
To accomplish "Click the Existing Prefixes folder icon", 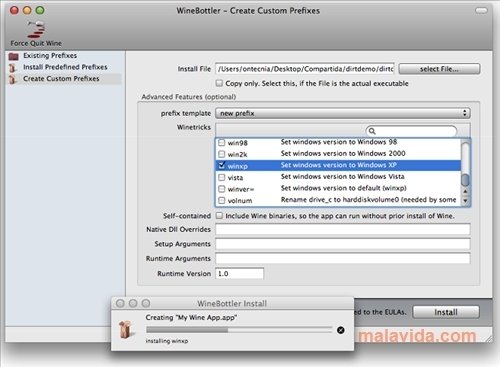I will pyautogui.click(x=14, y=56).
